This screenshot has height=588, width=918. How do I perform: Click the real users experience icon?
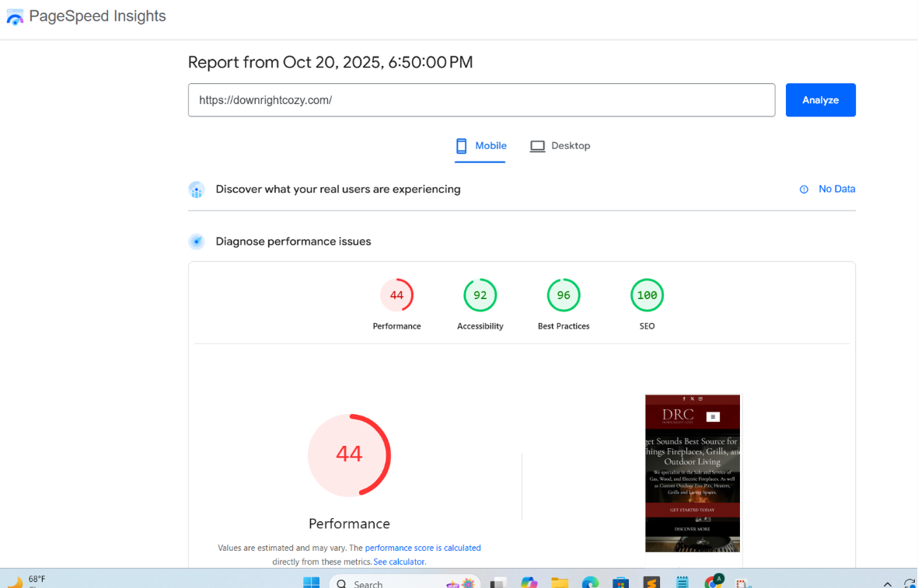pos(197,190)
